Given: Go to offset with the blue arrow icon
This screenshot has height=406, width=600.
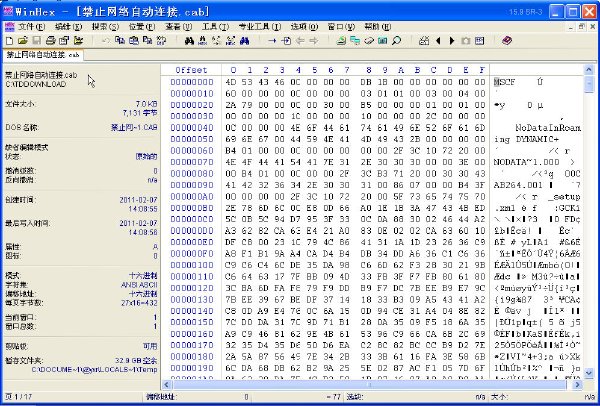Looking at the screenshot, I should pyautogui.click(x=272, y=41).
